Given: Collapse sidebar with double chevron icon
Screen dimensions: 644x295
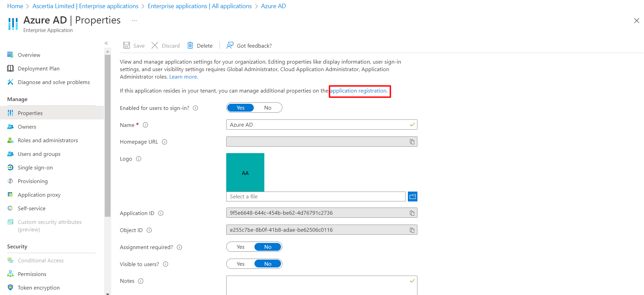Looking at the screenshot, I should 106,43.
